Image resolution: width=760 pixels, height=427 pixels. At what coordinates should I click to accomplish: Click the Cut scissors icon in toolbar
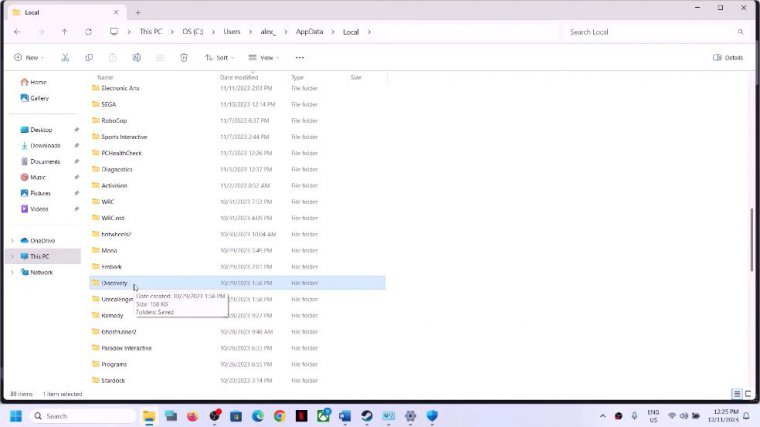point(66,58)
